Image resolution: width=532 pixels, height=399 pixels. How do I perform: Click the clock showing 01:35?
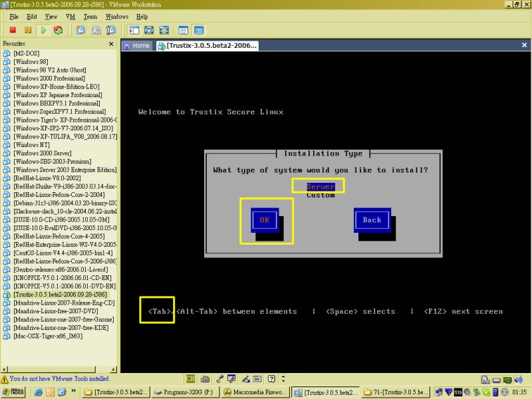pyautogui.click(x=519, y=392)
